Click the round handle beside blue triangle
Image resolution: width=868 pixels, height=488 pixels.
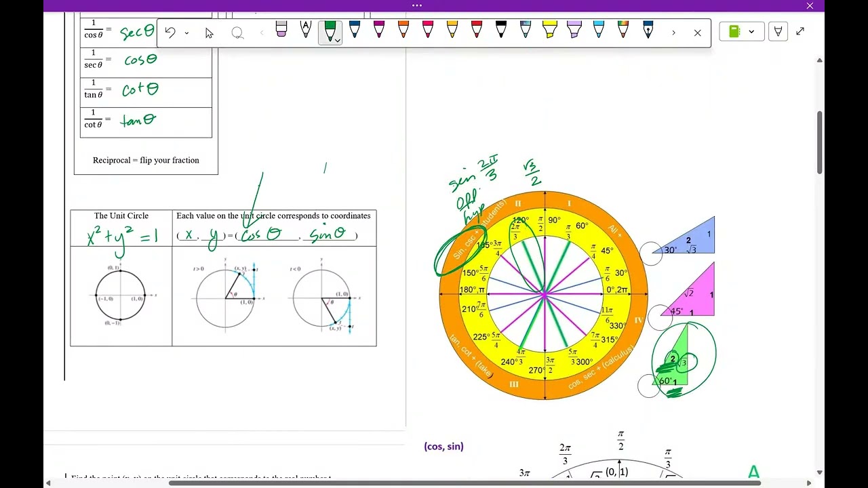[650, 253]
